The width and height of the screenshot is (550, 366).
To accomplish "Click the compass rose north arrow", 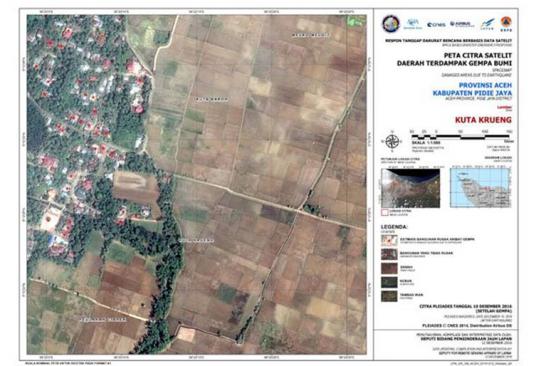I will pos(391,141).
